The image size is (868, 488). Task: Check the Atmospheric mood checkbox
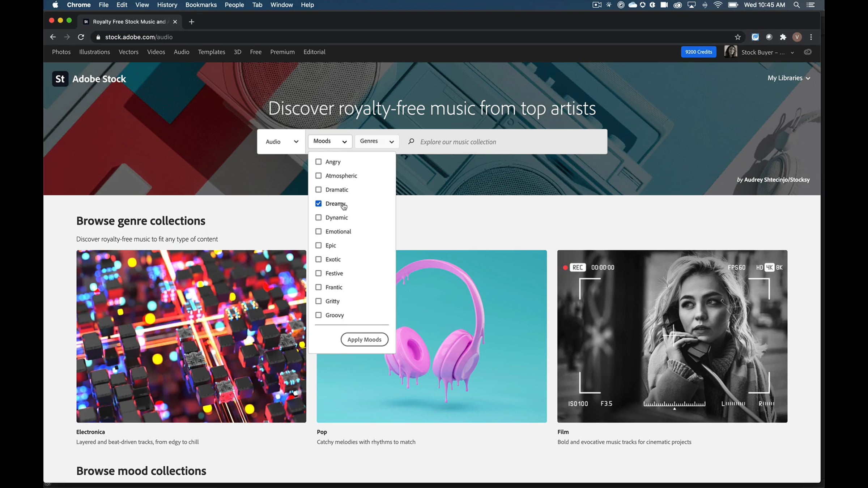tap(318, 176)
